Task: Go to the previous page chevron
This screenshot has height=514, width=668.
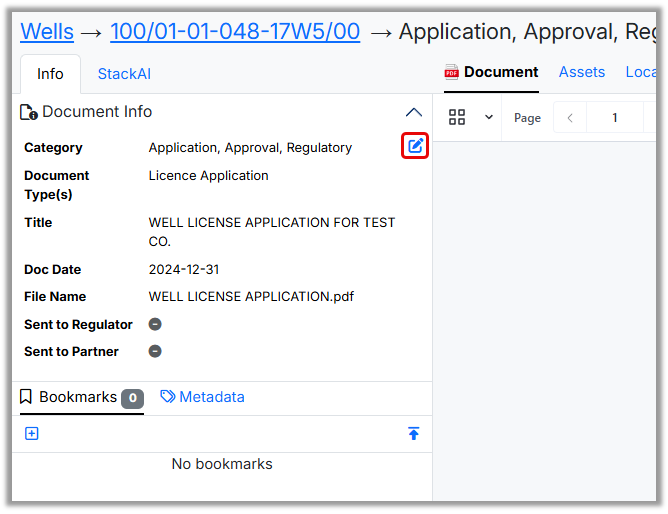Action: [x=570, y=118]
